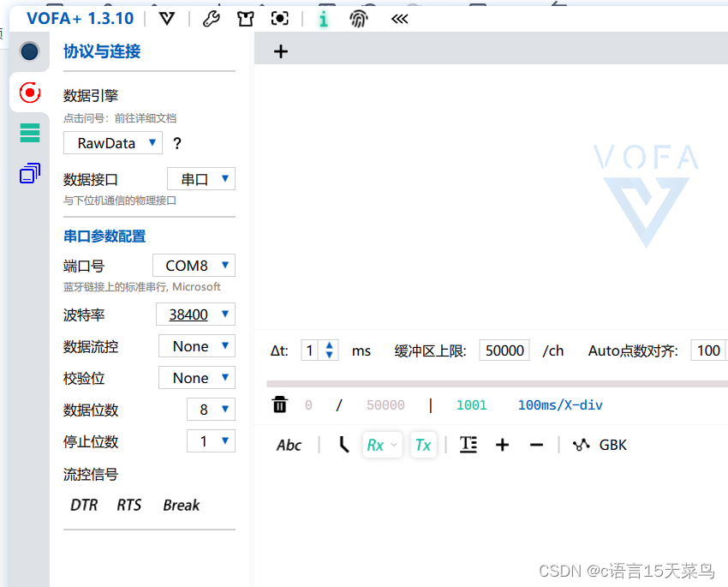Click the question mark help for data engine

click(177, 143)
